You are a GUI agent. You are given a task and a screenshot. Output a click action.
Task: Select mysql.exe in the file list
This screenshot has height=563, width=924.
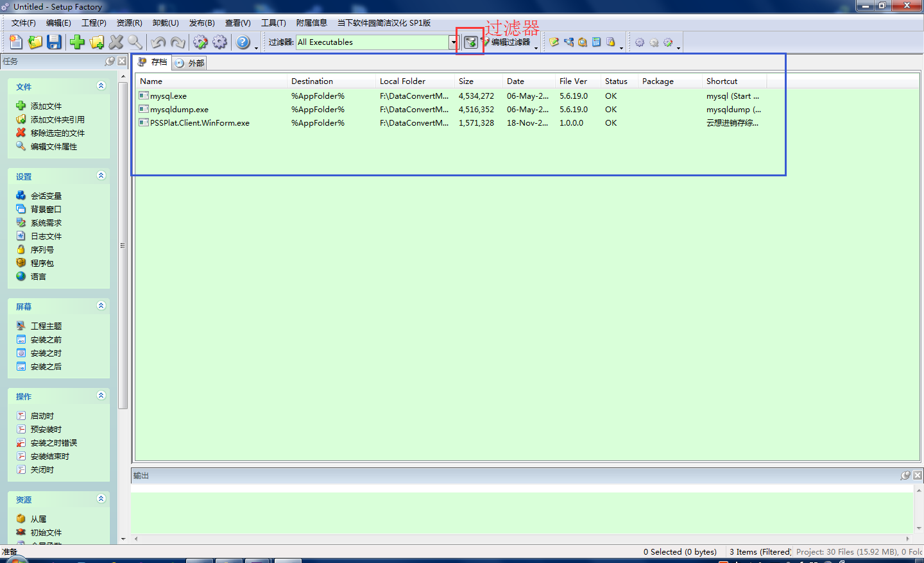click(x=169, y=96)
